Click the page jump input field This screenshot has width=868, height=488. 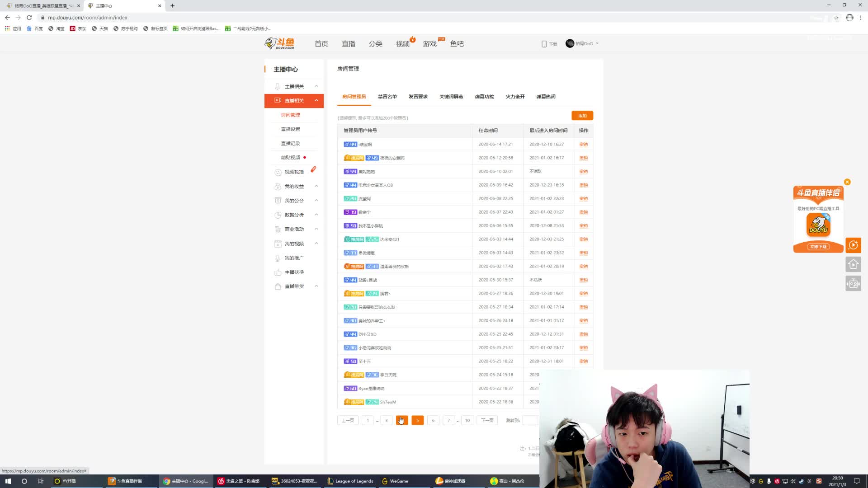[x=529, y=420]
